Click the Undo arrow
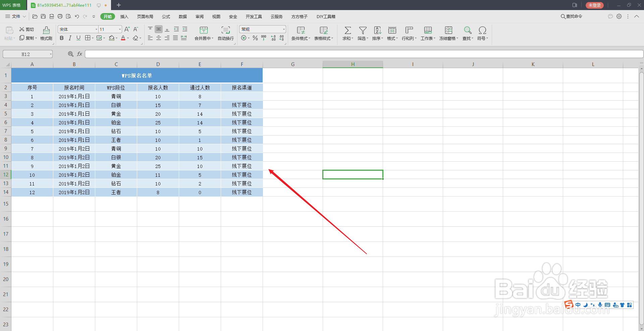This screenshot has width=644, height=331. (77, 16)
